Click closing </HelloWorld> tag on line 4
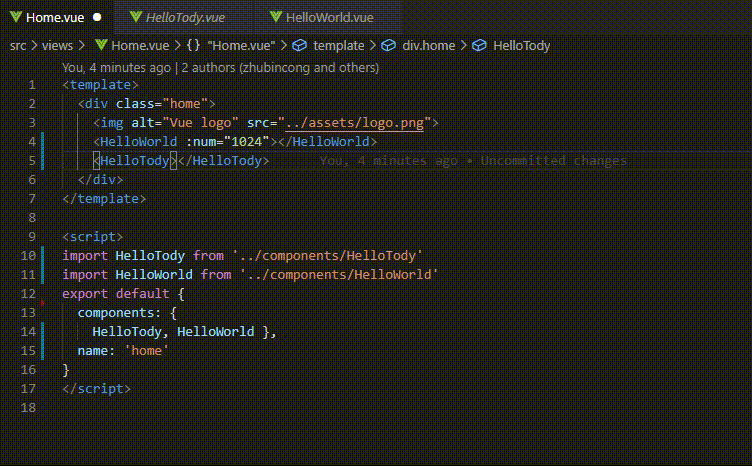752x466 pixels. pos(328,141)
